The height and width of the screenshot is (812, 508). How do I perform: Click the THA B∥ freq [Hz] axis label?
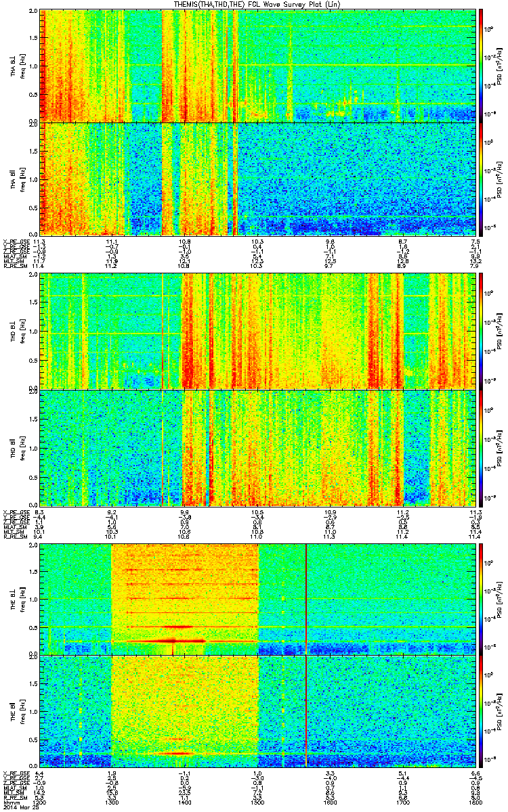click(22, 179)
